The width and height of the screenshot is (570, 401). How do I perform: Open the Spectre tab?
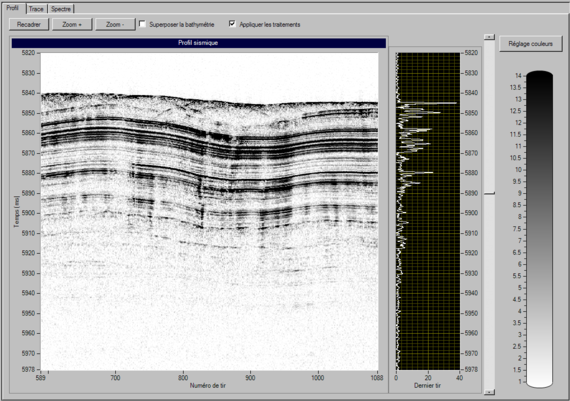tap(61, 9)
